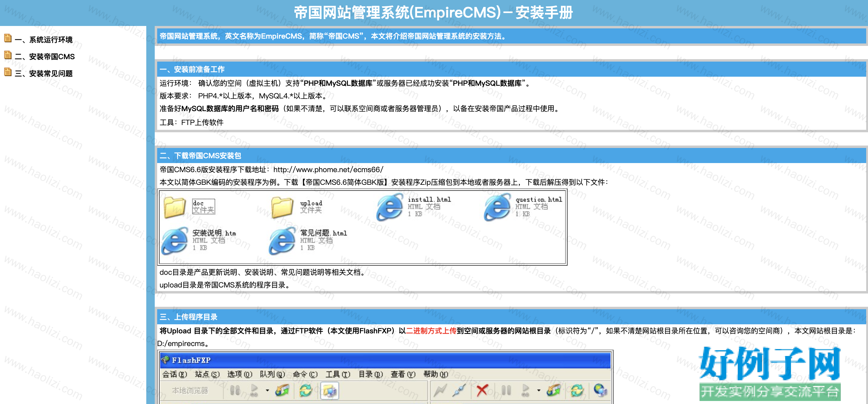
Task: Click the 三、上传程序目录 section header
Action: [x=511, y=317]
